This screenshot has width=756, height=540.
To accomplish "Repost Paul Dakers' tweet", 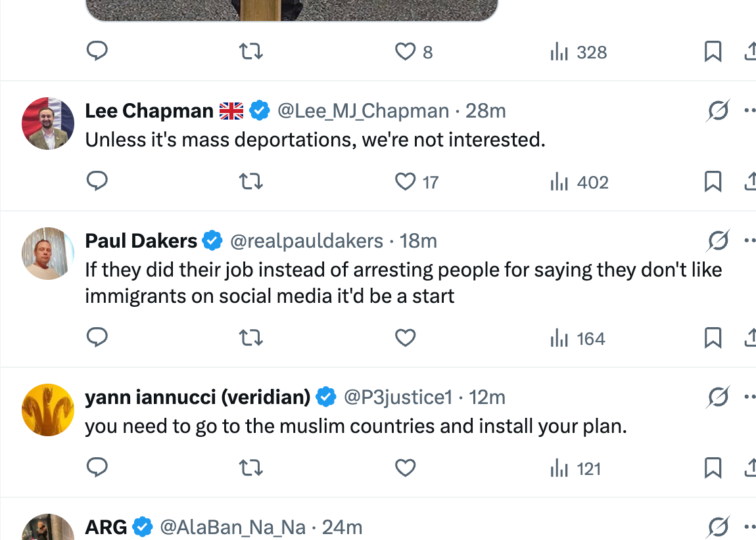I will tap(250, 338).
